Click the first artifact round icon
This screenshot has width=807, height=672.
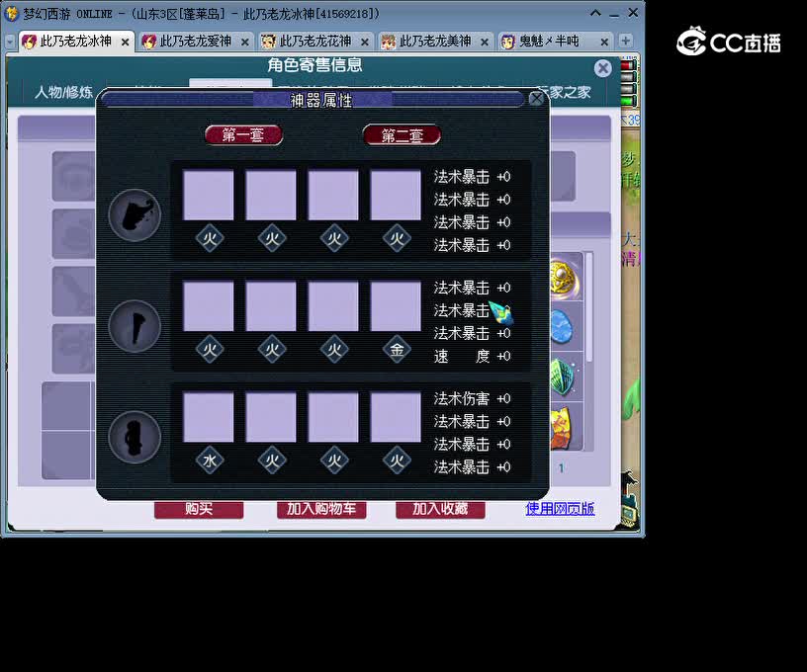pos(134,214)
